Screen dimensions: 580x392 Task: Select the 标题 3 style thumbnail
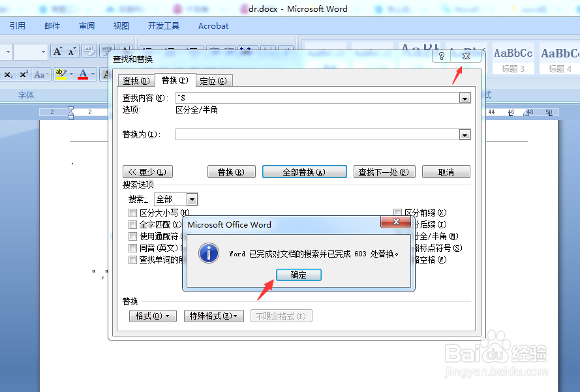click(x=513, y=59)
